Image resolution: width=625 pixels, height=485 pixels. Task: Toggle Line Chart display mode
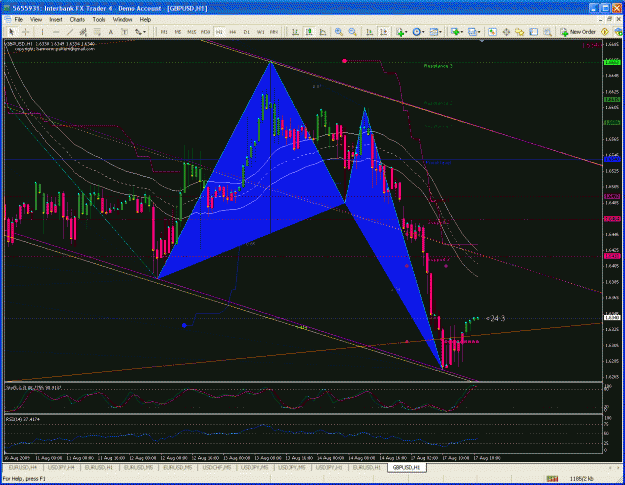click(x=322, y=32)
